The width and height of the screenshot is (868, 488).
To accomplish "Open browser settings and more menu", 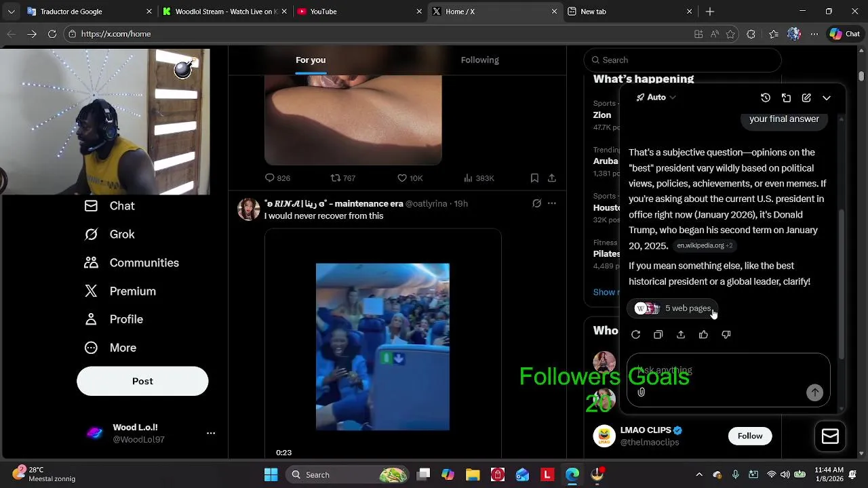I will pyautogui.click(x=814, y=34).
